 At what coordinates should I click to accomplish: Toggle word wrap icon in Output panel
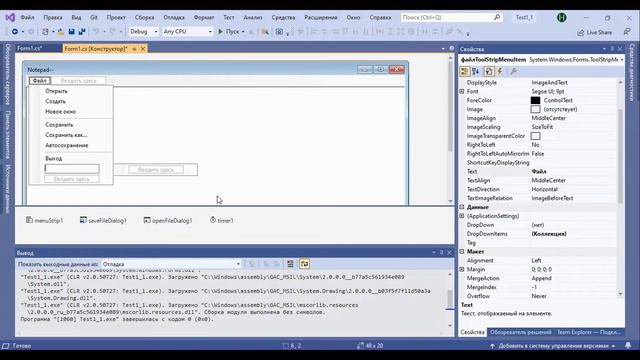click(x=304, y=264)
